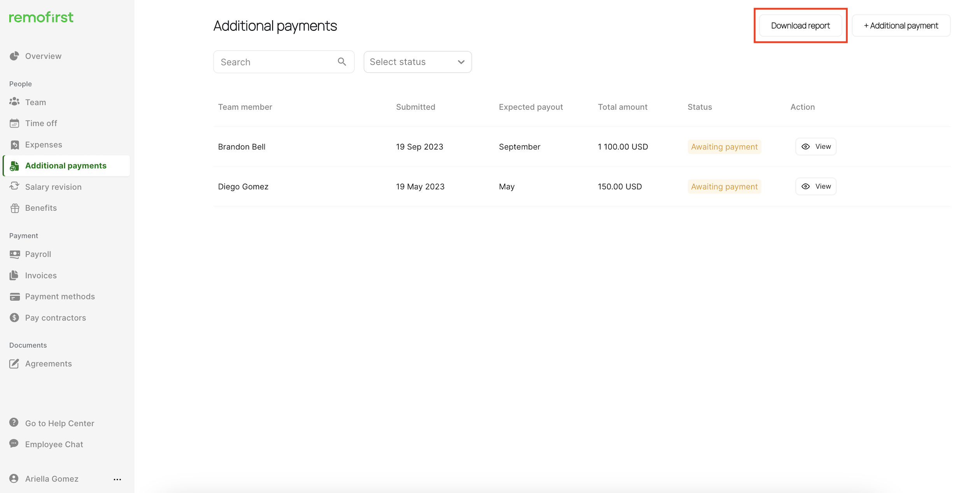Screen dimensions: 980x493
Task: Click the + Additional payment button
Action: click(x=901, y=26)
